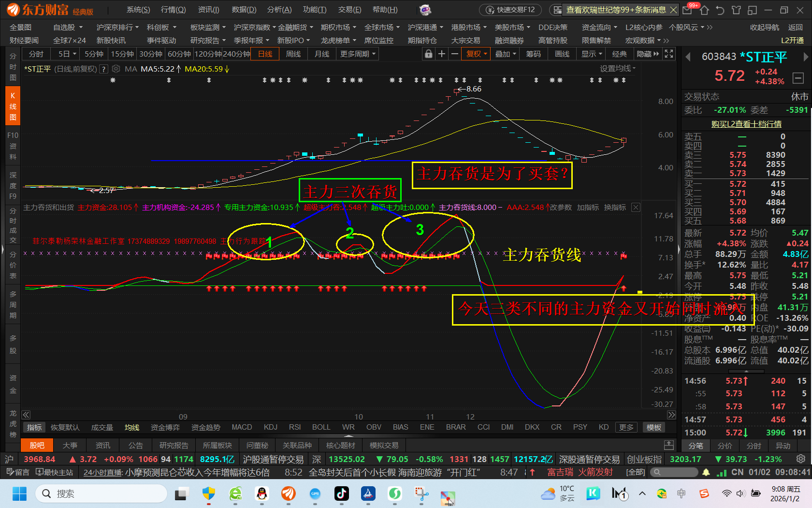Image resolution: width=812 pixels, height=508 pixels.
Task: Switch to the 公告 bottom tab
Action: (135, 445)
